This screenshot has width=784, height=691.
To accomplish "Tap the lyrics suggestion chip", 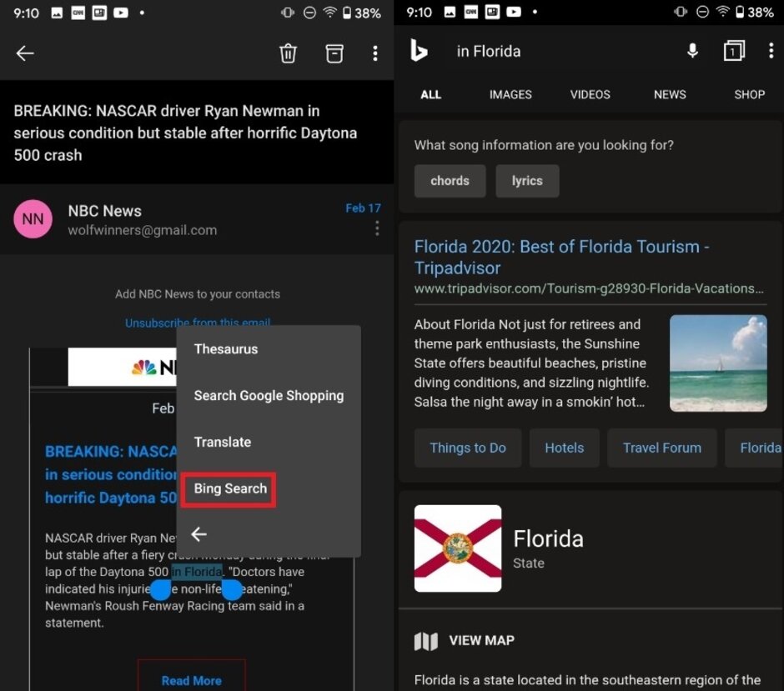I will click(527, 181).
